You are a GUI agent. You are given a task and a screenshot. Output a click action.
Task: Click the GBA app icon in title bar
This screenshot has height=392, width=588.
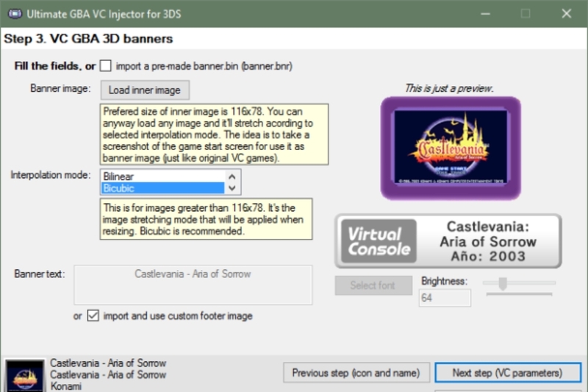(15, 14)
